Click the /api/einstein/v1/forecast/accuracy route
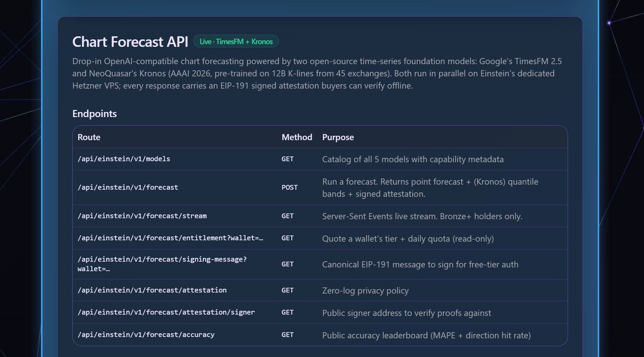 (x=146, y=334)
